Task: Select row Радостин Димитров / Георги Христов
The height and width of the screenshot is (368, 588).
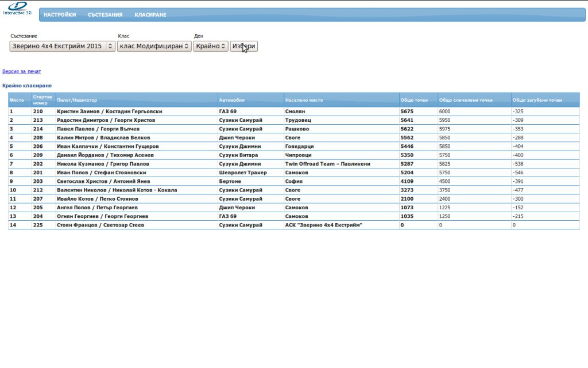Action: click(293, 120)
